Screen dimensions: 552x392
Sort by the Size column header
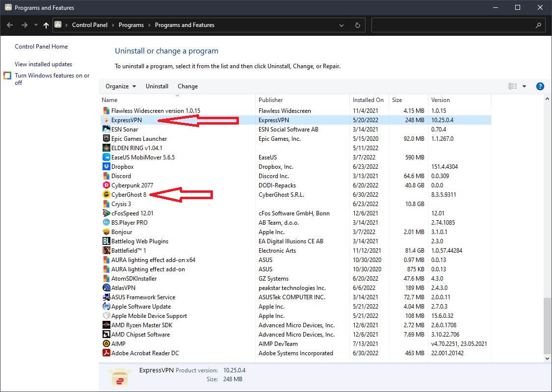click(408, 100)
